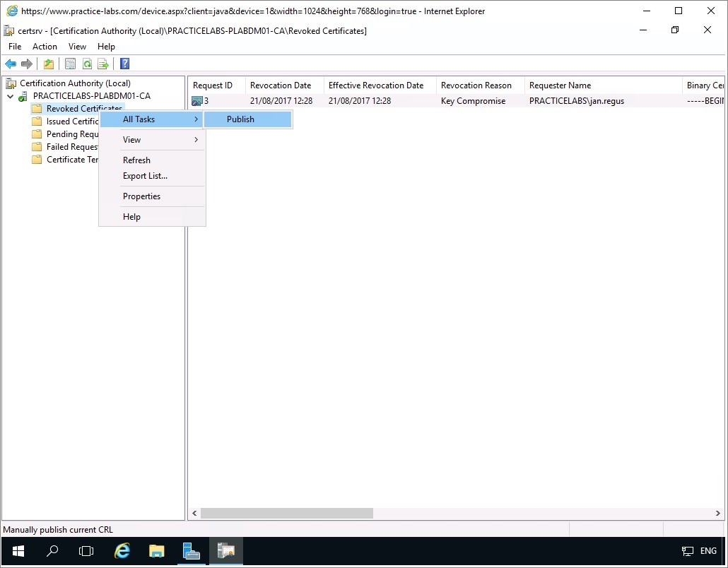Select Help in the context menu
Screen dimensions: 728x568
(152, 217)
